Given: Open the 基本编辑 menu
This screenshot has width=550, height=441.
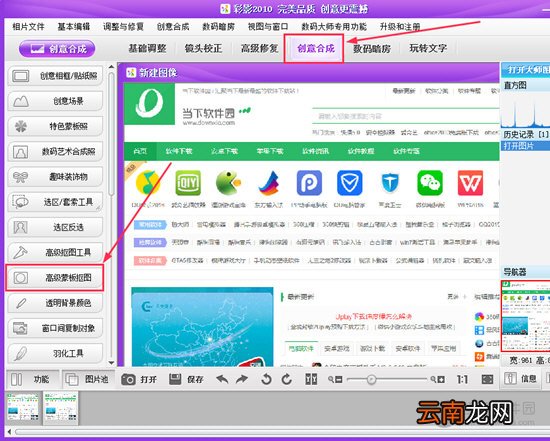Looking at the screenshot, I should coord(74,27).
